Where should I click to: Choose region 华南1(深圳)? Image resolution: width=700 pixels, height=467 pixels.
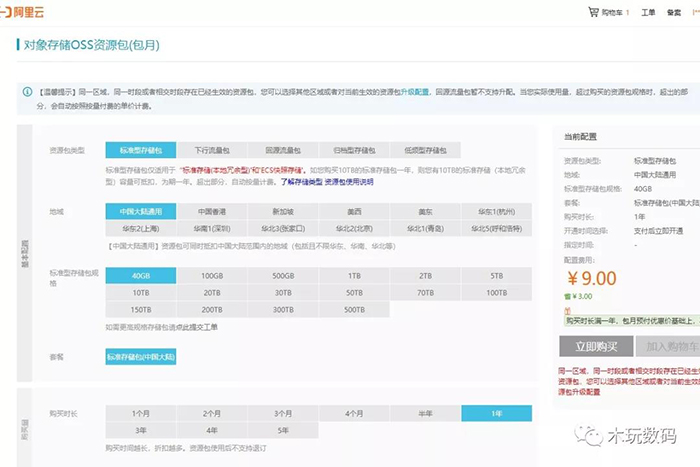212,229
